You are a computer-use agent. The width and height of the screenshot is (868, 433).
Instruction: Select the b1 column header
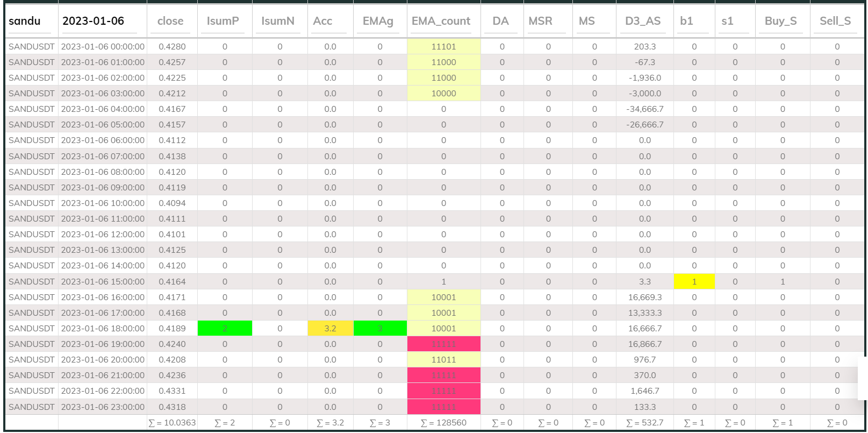687,21
